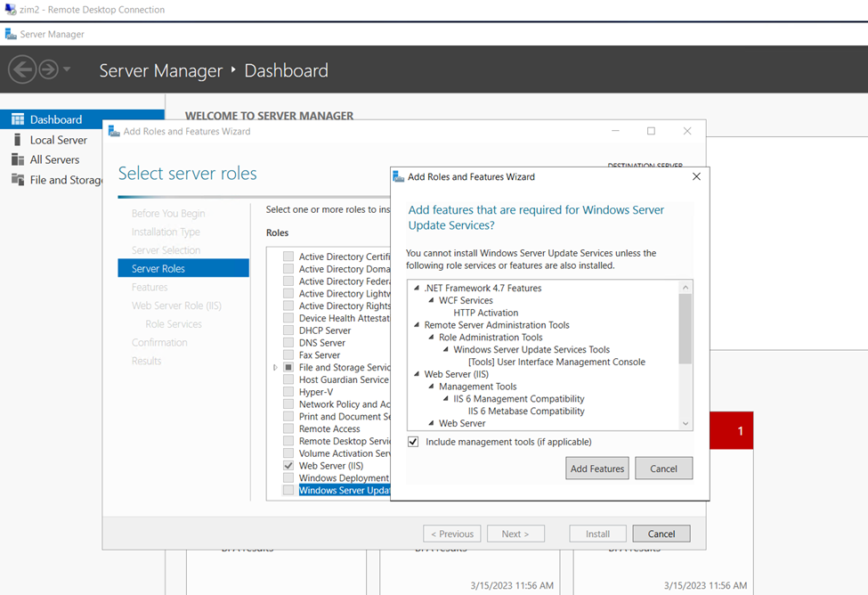Click the forward arrow navigation icon
The image size is (868, 595).
pyautogui.click(x=48, y=69)
